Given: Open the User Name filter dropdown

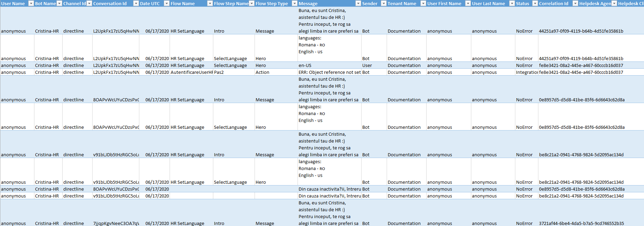Looking at the screenshot, I should click(31, 3).
